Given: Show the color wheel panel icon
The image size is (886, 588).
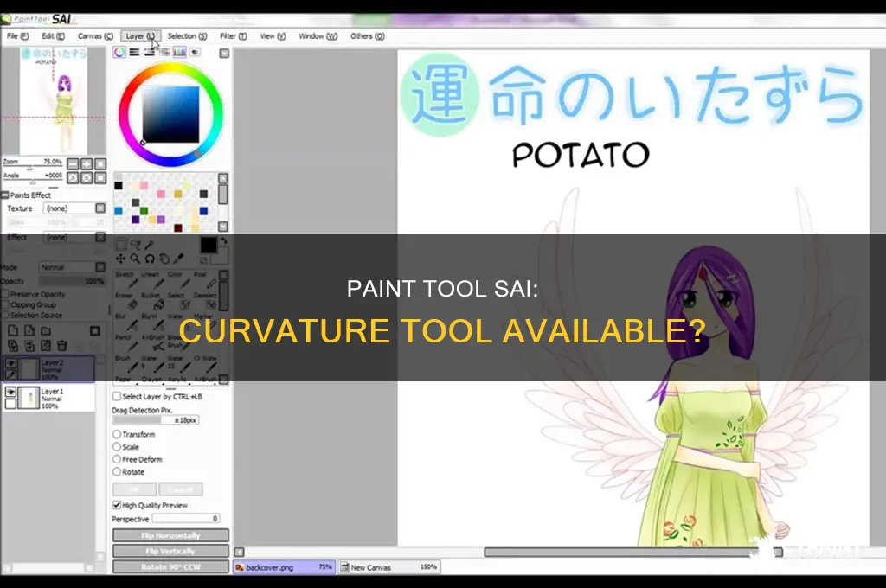Looking at the screenshot, I should 119,53.
